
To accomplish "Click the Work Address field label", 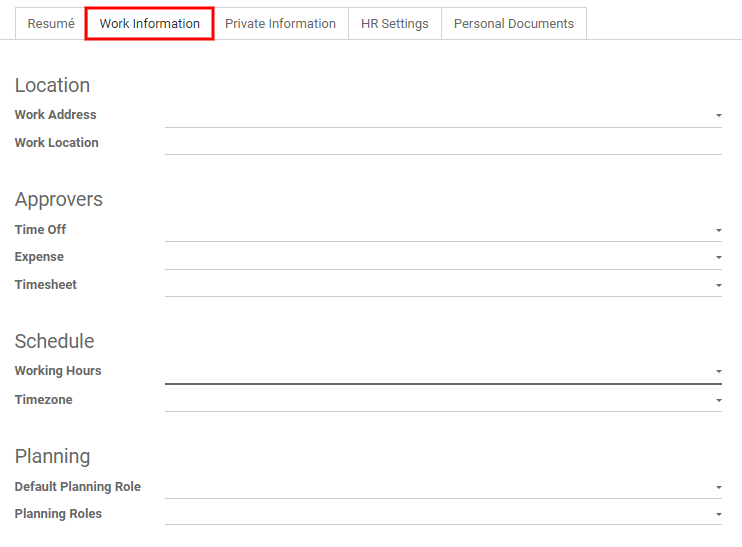I will pos(56,115).
